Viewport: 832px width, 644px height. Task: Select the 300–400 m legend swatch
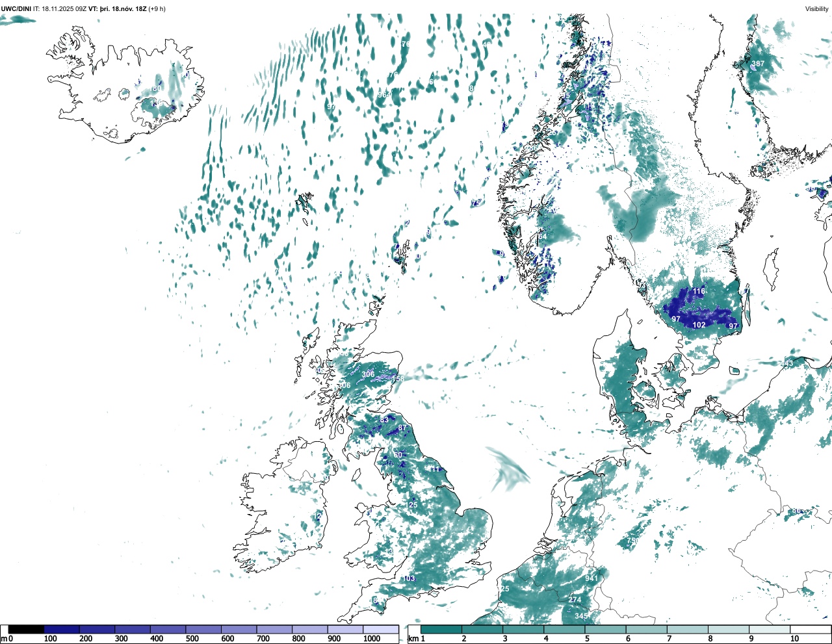133,629
